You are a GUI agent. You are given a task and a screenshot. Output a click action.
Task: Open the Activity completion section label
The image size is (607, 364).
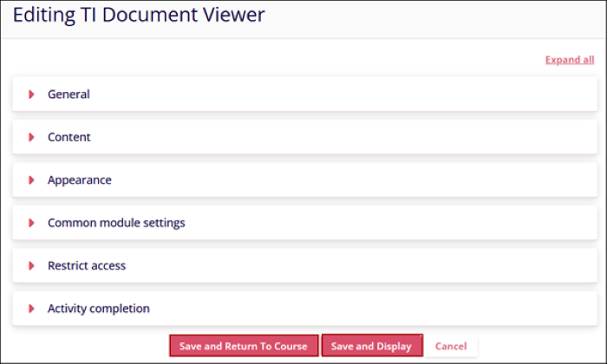pos(99,309)
